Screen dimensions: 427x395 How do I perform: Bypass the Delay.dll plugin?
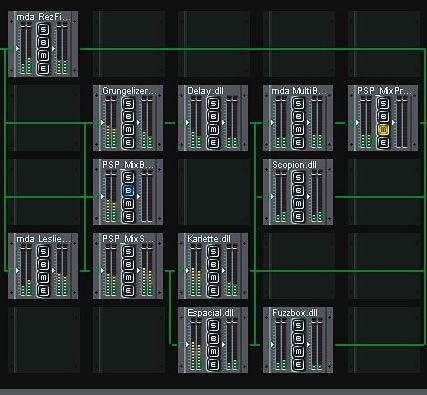pos(213,117)
